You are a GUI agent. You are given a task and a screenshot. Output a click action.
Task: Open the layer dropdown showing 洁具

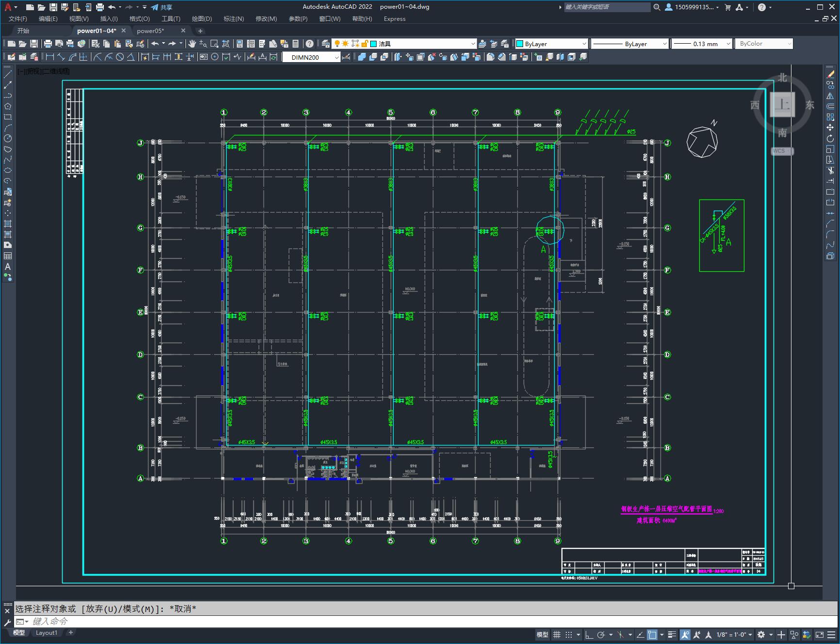[x=404, y=44]
